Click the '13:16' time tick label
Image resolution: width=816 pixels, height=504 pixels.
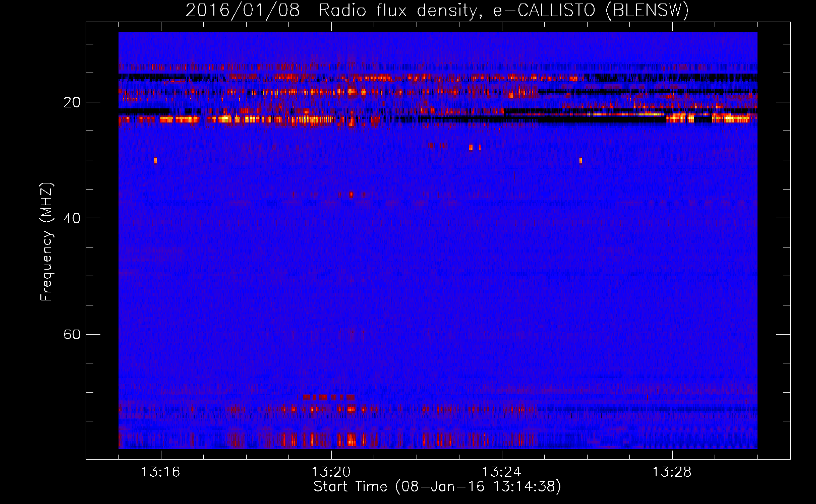click(160, 472)
